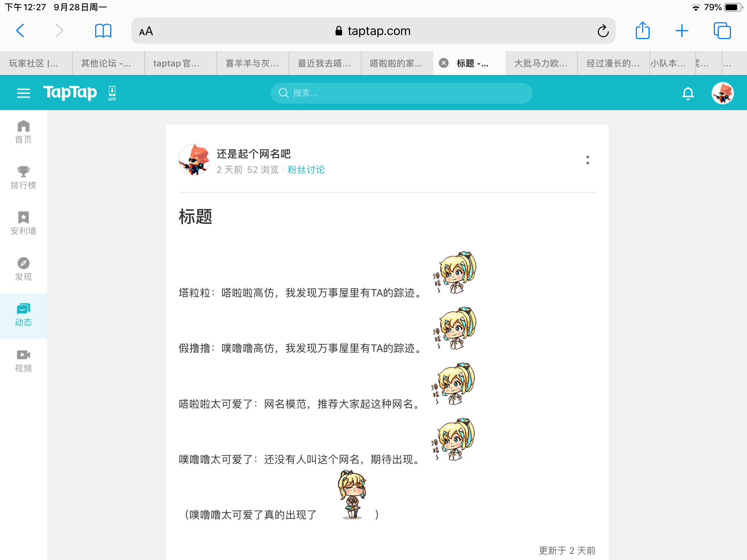Open 粉丝讨论 link

[x=306, y=170]
